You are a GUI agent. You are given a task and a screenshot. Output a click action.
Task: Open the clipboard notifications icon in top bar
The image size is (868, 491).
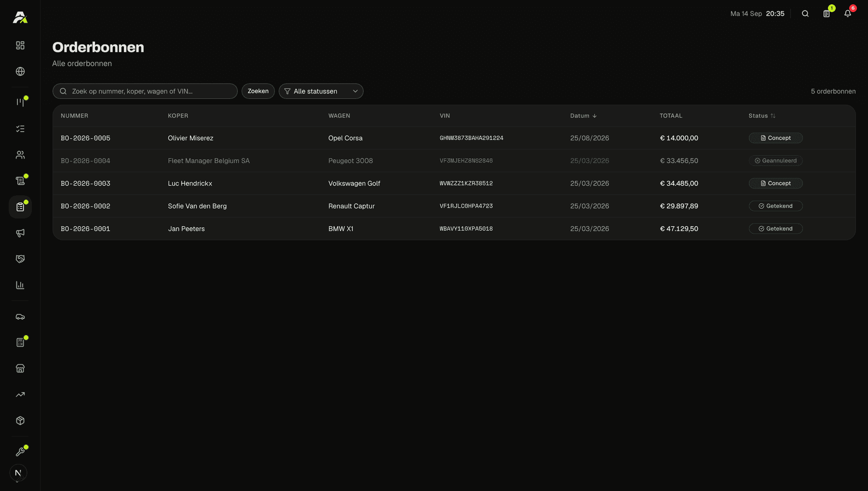tap(827, 14)
